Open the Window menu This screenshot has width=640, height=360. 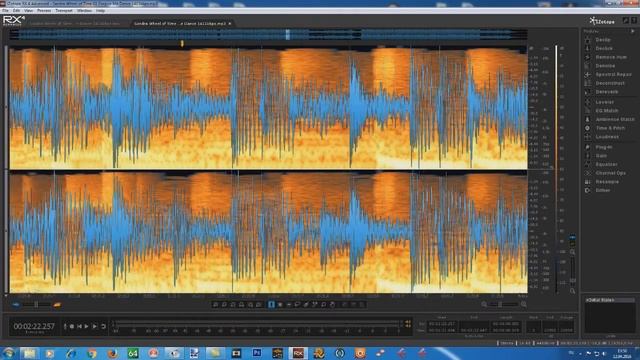84,11
